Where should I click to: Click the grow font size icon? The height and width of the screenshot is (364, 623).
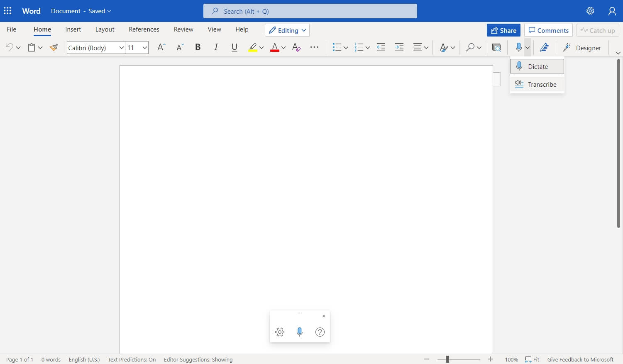[161, 47]
